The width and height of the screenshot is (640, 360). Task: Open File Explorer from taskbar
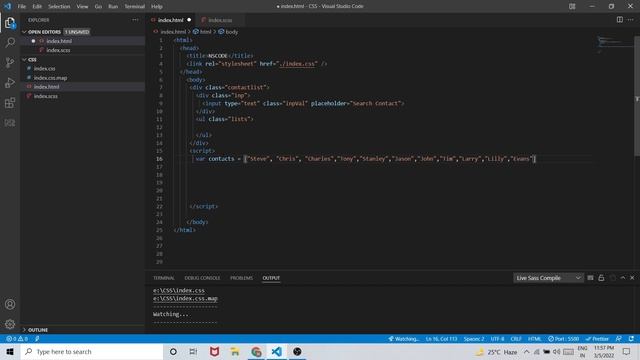pos(235,351)
